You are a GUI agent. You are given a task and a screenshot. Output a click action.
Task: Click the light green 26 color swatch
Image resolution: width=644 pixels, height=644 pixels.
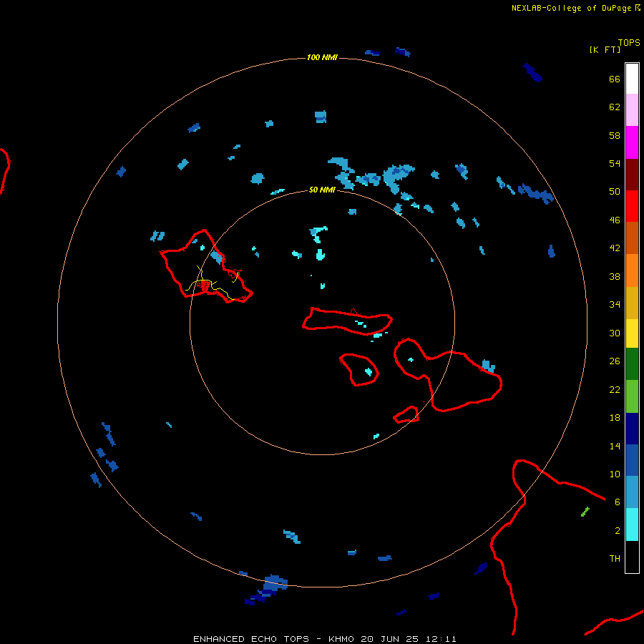point(632,396)
